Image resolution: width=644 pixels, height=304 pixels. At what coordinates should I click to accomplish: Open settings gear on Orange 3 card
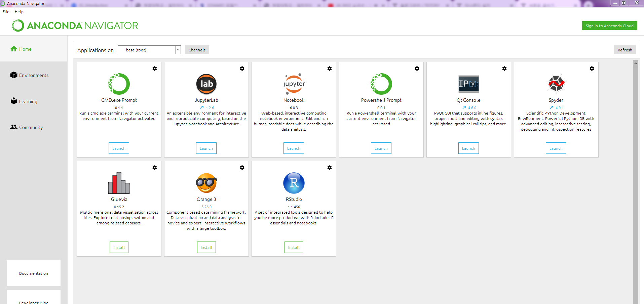tap(242, 168)
